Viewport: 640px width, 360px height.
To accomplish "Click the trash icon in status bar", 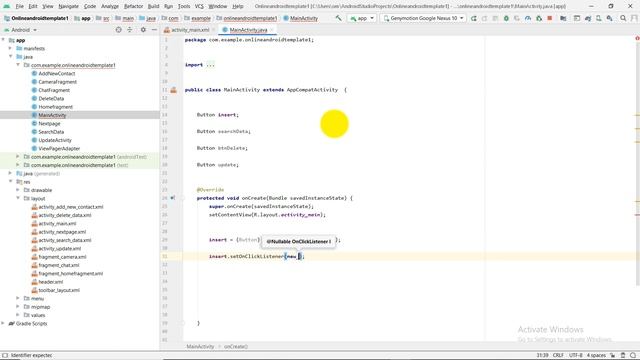I will click(623, 356).
